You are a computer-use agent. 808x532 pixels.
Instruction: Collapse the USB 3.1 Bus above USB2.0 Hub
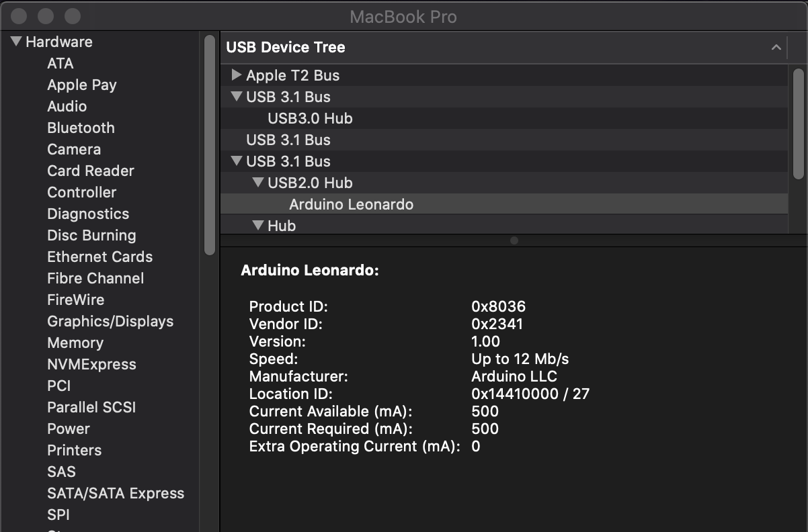point(236,161)
